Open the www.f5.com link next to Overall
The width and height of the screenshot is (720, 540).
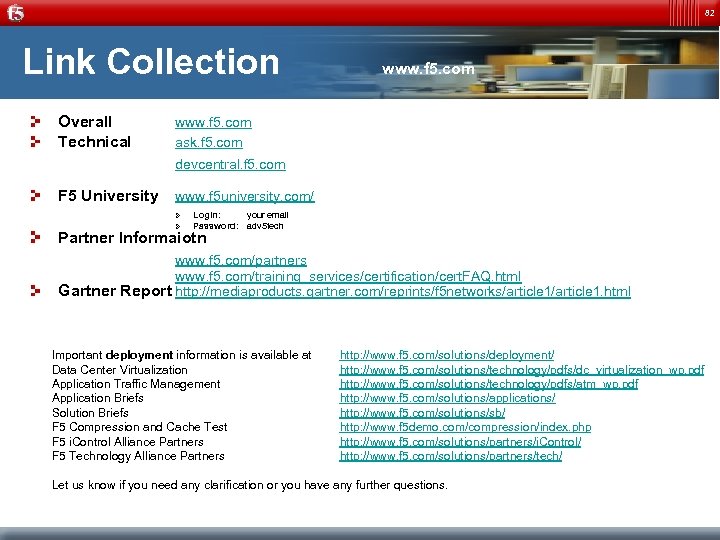pyautogui.click(x=213, y=123)
